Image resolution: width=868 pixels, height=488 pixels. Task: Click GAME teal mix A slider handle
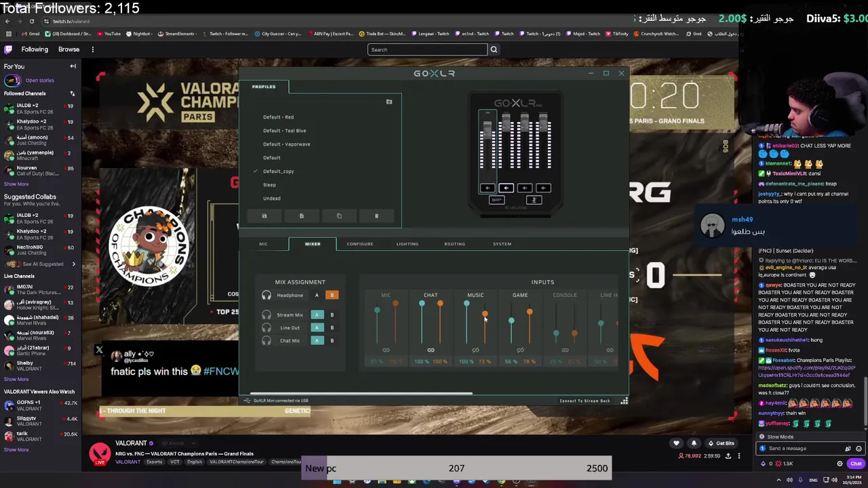pos(511,321)
